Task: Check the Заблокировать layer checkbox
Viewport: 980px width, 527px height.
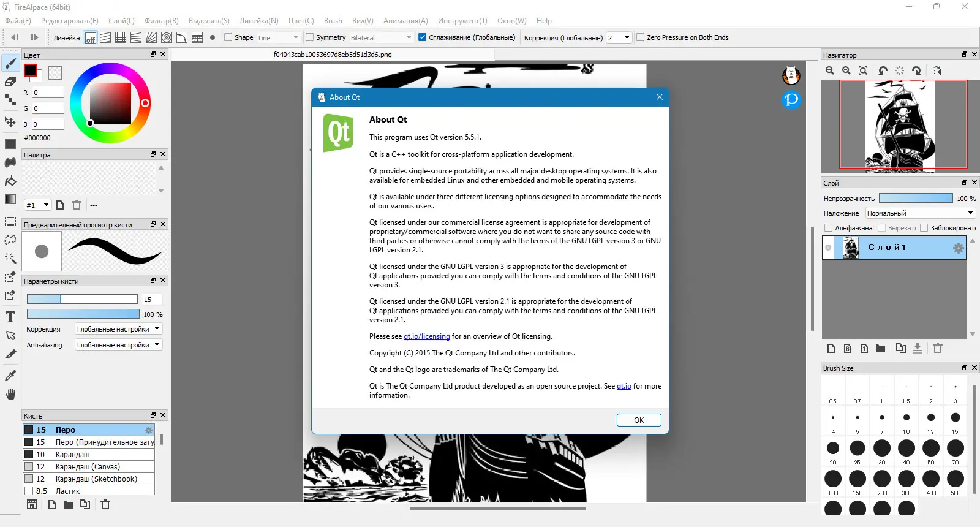Action: [x=924, y=228]
